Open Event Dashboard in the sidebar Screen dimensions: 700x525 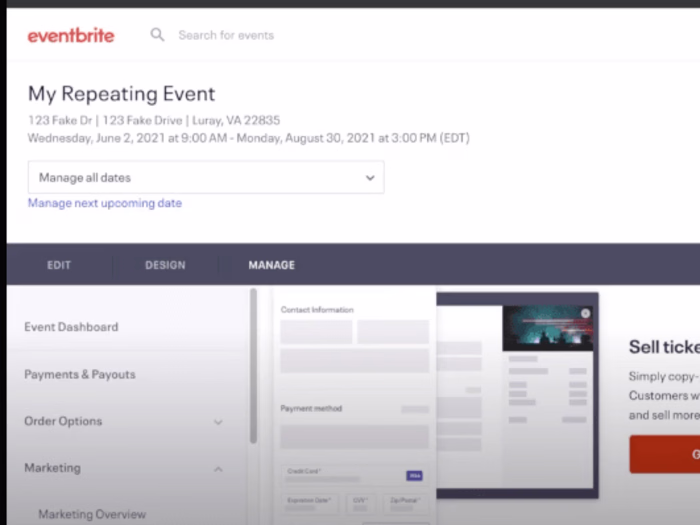71,327
